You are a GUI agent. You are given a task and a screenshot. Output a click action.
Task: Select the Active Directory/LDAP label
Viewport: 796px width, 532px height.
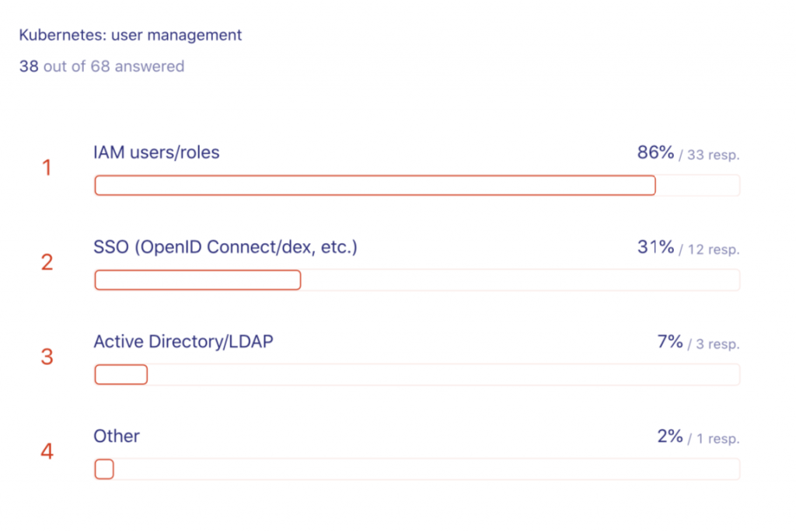[x=183, y=342]
